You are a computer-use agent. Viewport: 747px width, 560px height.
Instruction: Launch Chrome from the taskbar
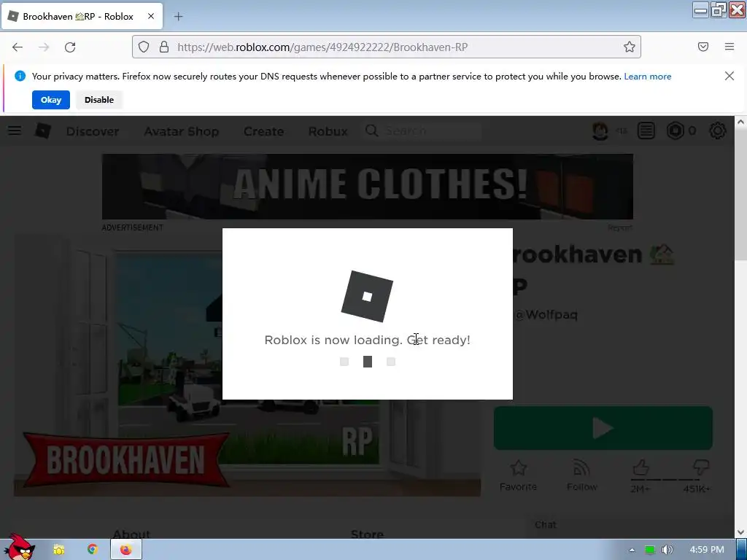(x=93, y=550)
